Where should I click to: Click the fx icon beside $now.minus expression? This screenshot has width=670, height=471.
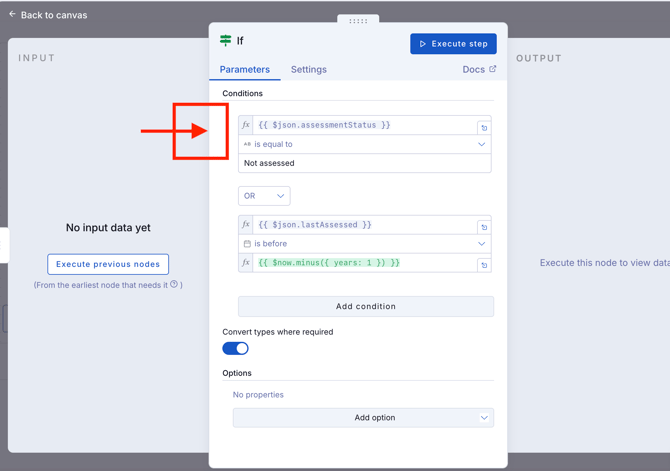[x=246, y=263]
